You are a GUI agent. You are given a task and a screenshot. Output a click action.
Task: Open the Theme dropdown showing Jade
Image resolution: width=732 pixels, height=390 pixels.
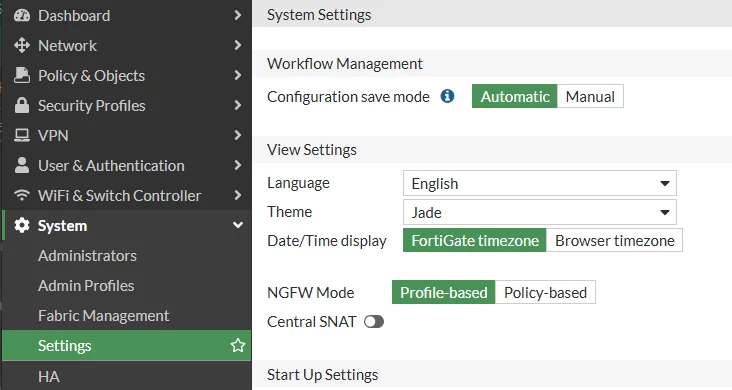point(540,213)
